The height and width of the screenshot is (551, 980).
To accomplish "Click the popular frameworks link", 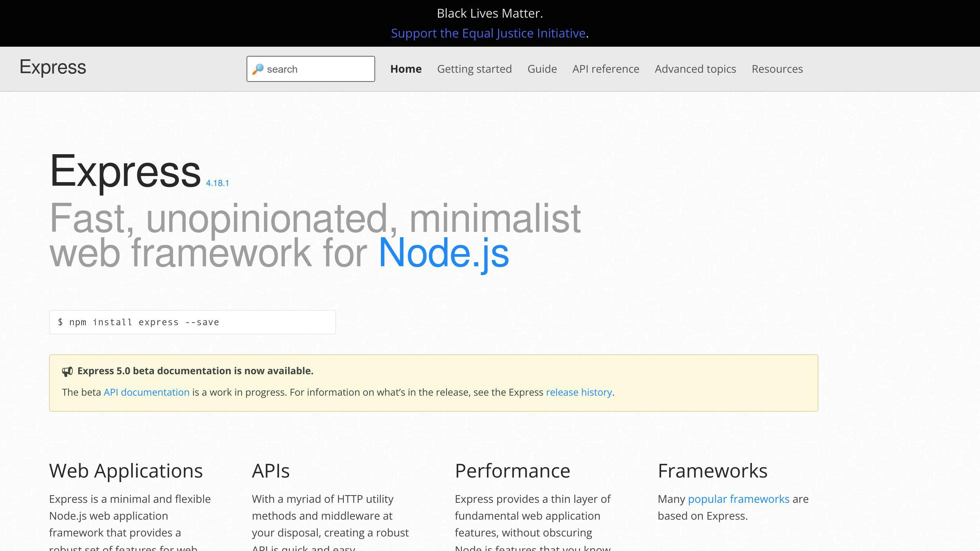I will pos(738,499).
